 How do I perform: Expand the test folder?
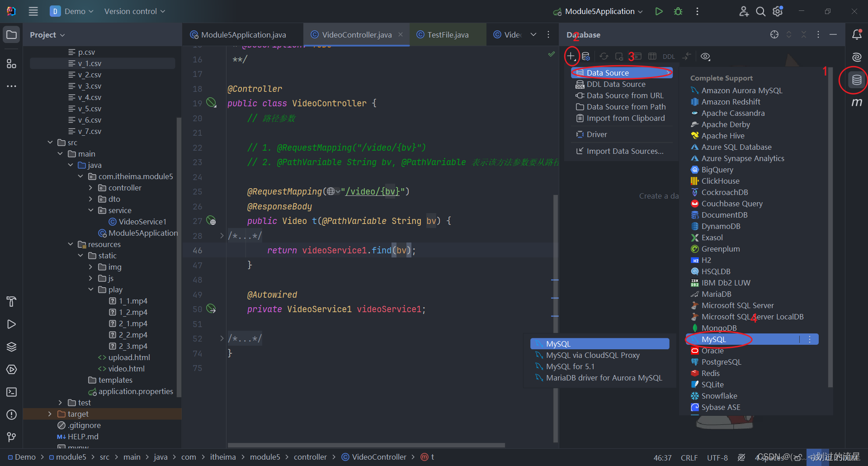tap(60, 403)
